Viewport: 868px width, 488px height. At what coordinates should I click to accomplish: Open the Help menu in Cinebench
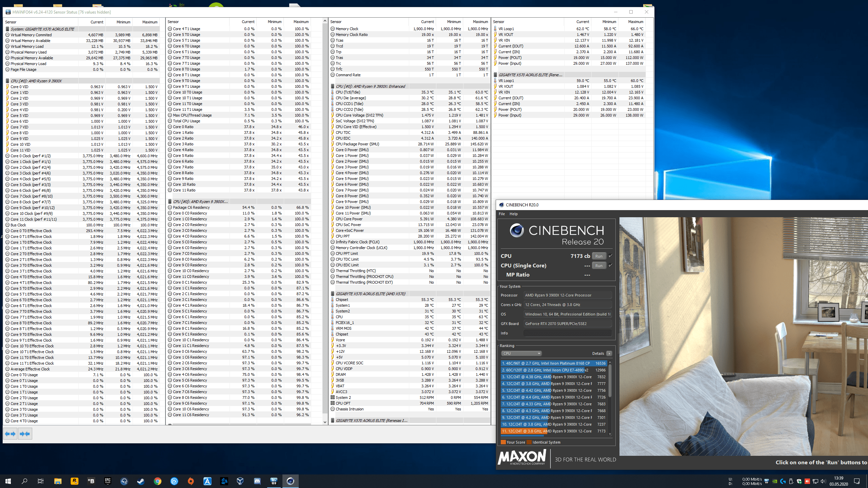click(x=513, y=214)
